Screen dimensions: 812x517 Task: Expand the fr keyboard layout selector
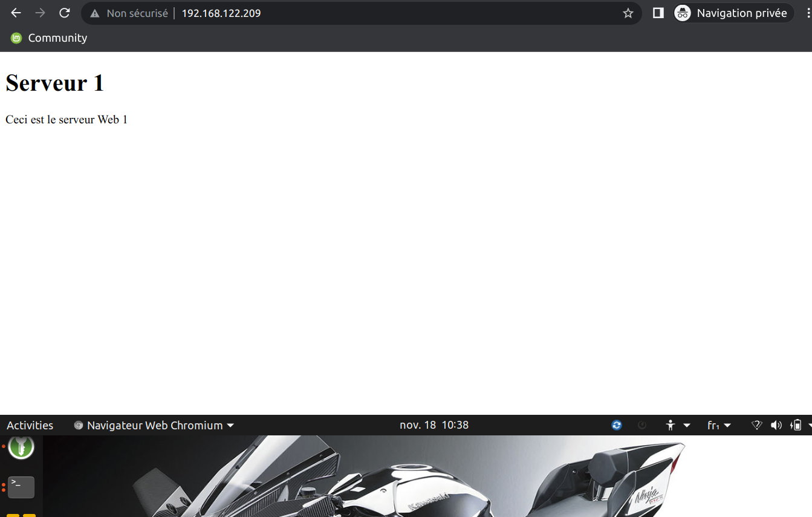coord(719,425)
